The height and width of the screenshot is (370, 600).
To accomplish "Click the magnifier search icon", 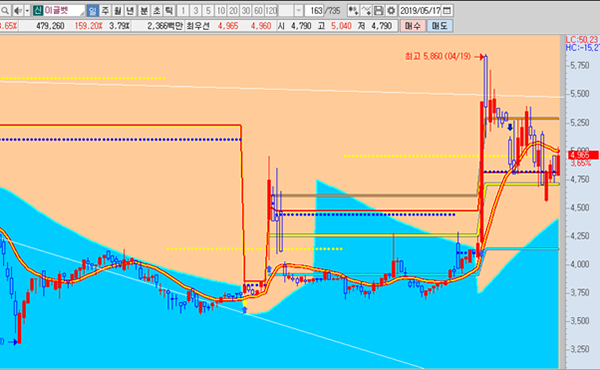I will click(5, 11).
